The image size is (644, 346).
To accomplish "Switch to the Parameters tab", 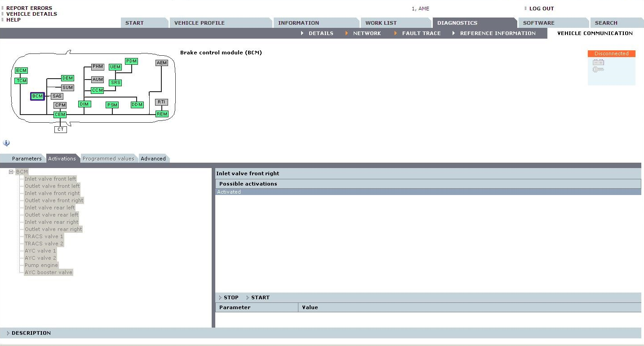I will (27, 159).
